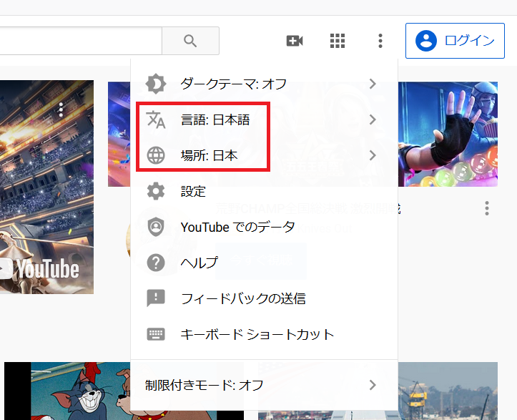Open 制限付きモード: オフ entry
The width and height of the screenshot is (517, 420).
(x=264, y=385)
